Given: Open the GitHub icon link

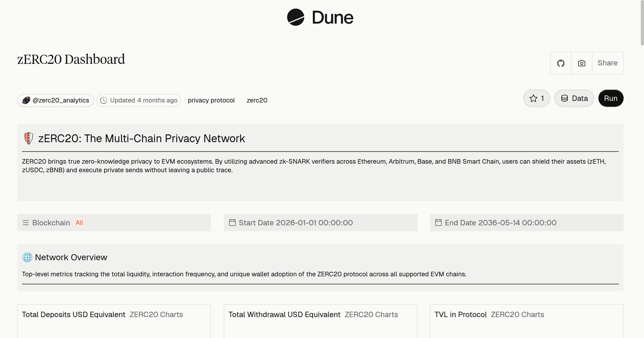Looking at the screenshot, I should click(x=561, y=63).
